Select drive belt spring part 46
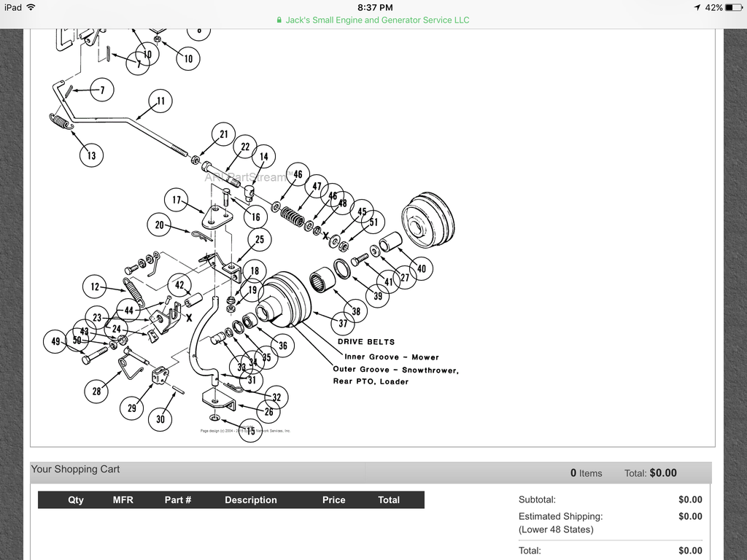The width and height of the screenshot is (747, 560). (298, 174)
